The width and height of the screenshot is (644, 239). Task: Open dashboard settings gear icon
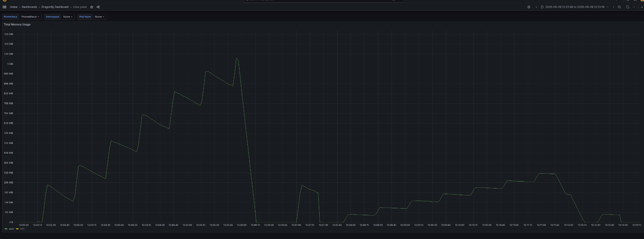pyautogui.click(x=529, y=7)
